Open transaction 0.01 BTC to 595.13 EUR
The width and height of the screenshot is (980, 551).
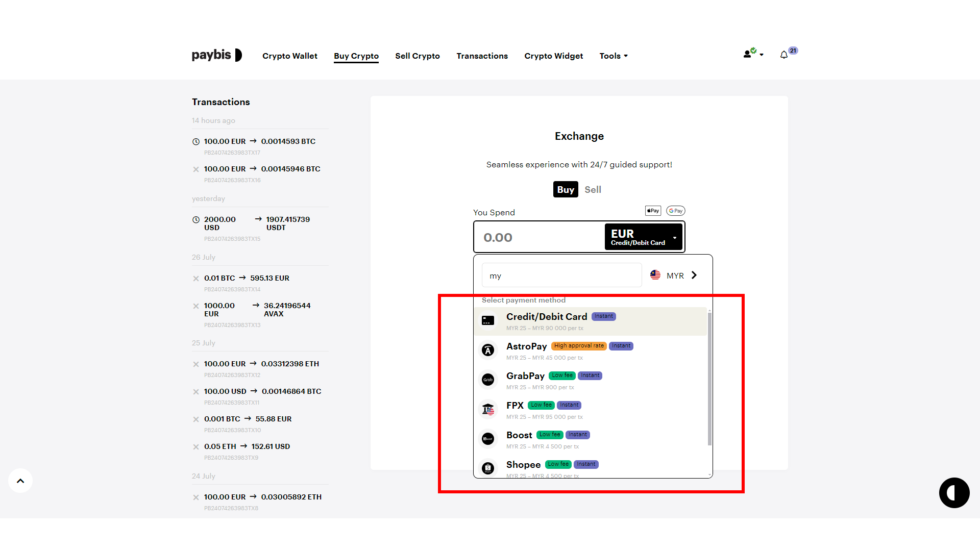pyautogui.click(x=247, y=278)
